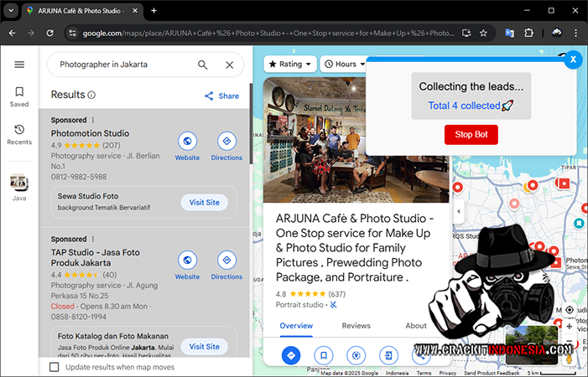Get Directions to Photomotion Studio
The width and height of the screenshot is (588, 377).
click(x=226, y=142)
